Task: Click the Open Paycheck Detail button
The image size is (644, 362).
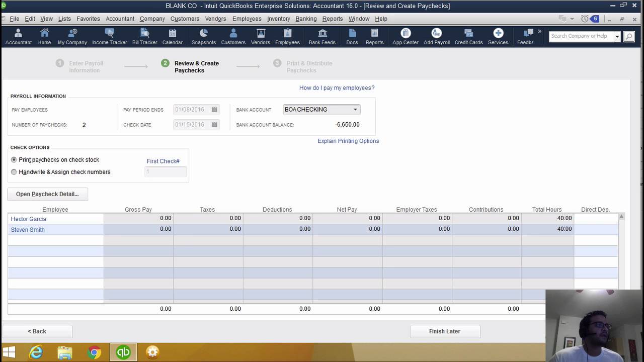Action: point(47,194)
